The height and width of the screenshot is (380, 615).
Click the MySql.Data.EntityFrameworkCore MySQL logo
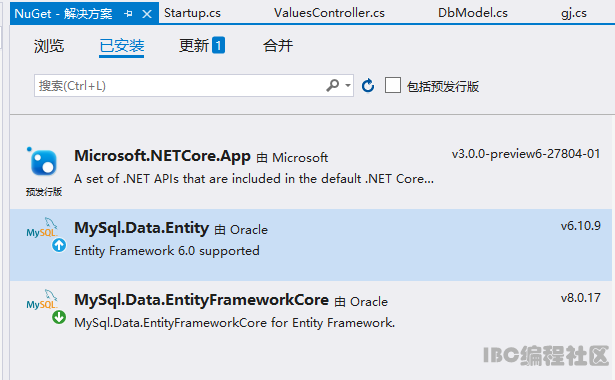click(42, 300)
